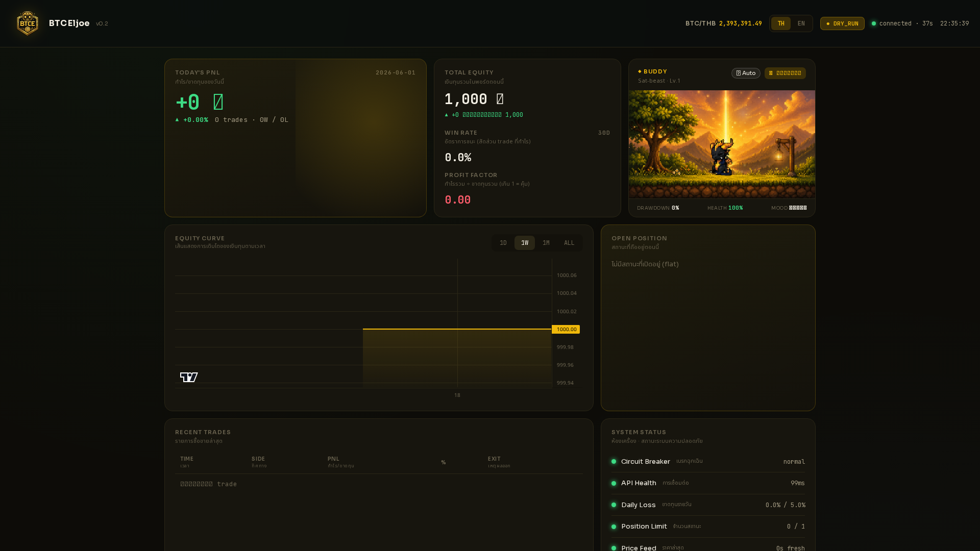This screenshot has width=980, height=551.
Task: Click the Circuit Breaker 'normal' value
Action: click(794, 462)
